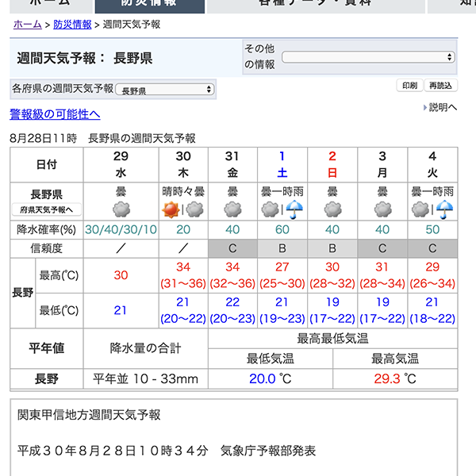Click the 晴時々曇 forecast text
The image size is (476, 476).
pyautogui.click(x=183, y=191)
